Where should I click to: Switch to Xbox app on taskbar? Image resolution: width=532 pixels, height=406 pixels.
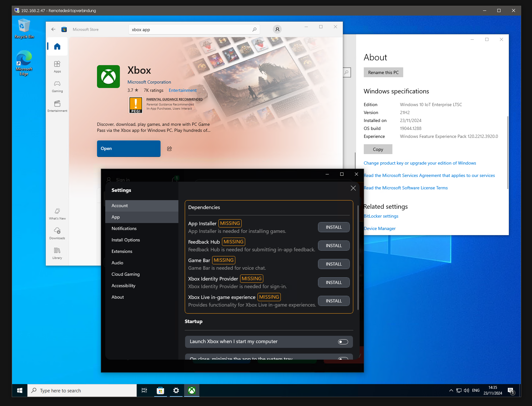pos(192,390)
